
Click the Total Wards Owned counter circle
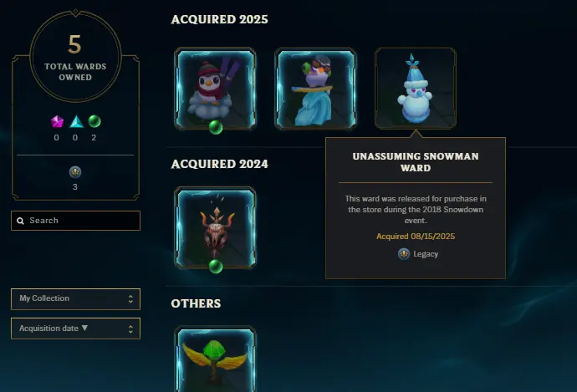point(75,56)
